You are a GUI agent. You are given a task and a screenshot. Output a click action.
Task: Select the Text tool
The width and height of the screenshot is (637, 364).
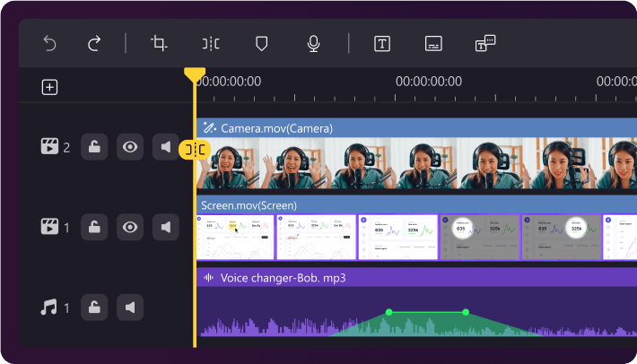[x=382, y=43]
